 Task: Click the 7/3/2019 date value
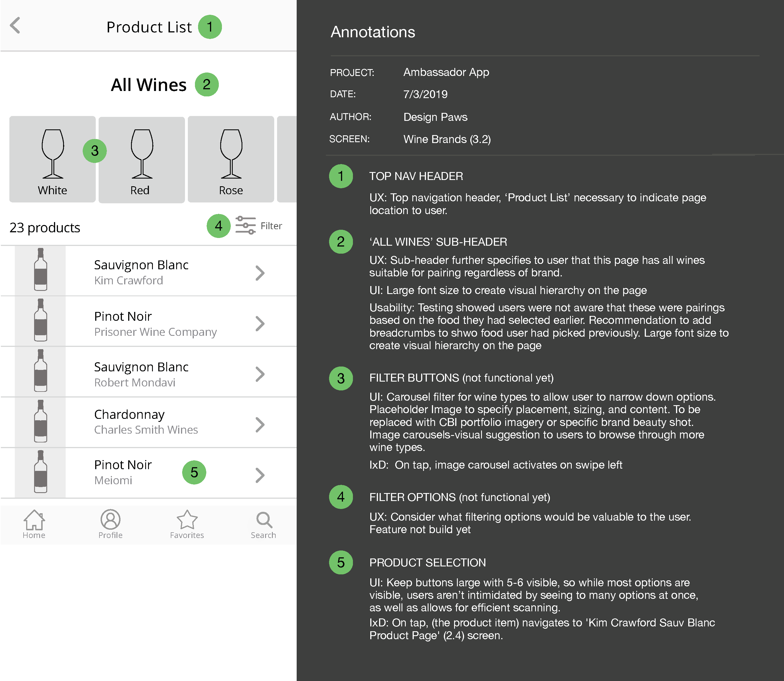(425, 94)
